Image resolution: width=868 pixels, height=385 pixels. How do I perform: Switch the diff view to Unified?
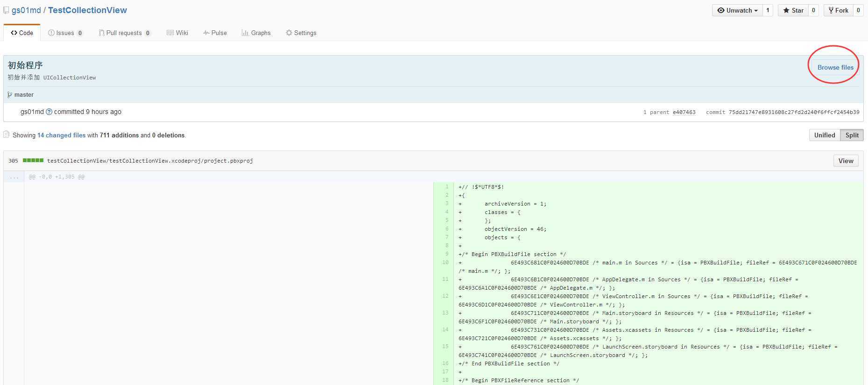(825, 135)
